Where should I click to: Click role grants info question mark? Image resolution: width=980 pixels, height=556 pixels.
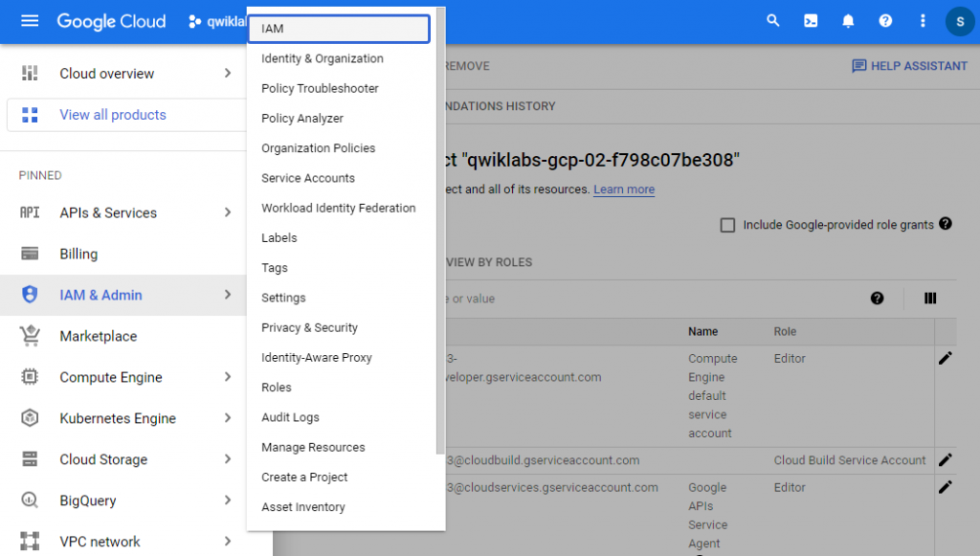coord(945,224)
